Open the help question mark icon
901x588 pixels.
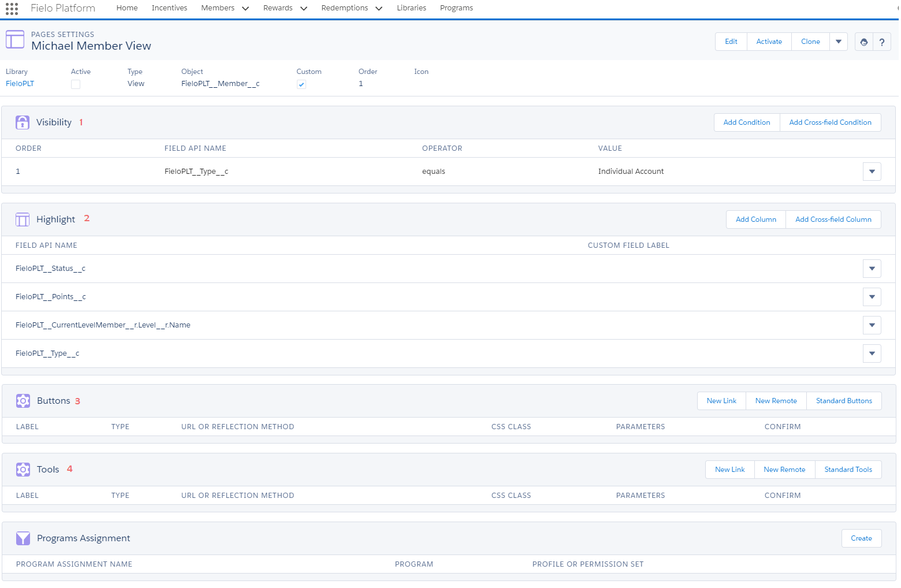[x=882, y=42]
